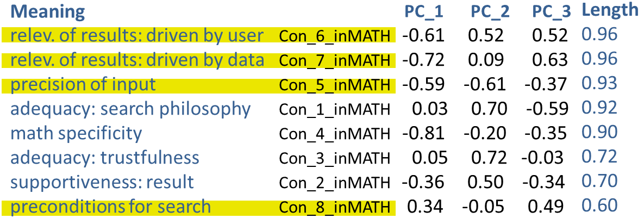Select the 'adequacy: search philosophy' label
The width and height of the screenshot is (644, 218).
pyautogui.click(x=130, y=109)
